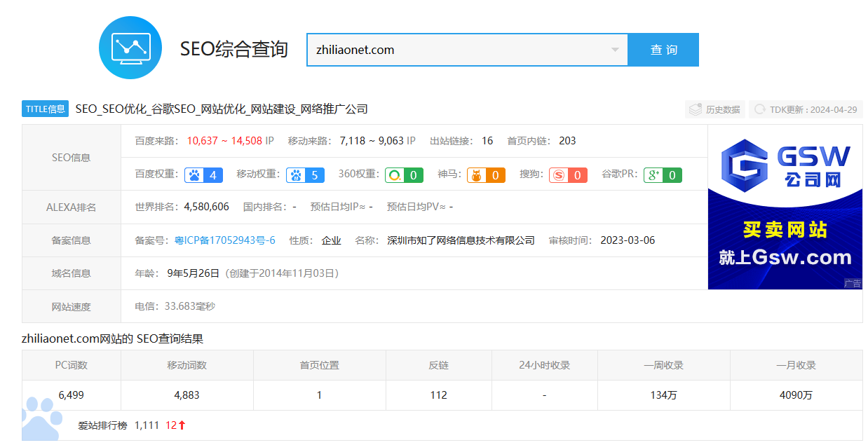This screenshot has width=868, height=445.
Task: Click the PC词数 value 6,499
Action: point(72,395)
